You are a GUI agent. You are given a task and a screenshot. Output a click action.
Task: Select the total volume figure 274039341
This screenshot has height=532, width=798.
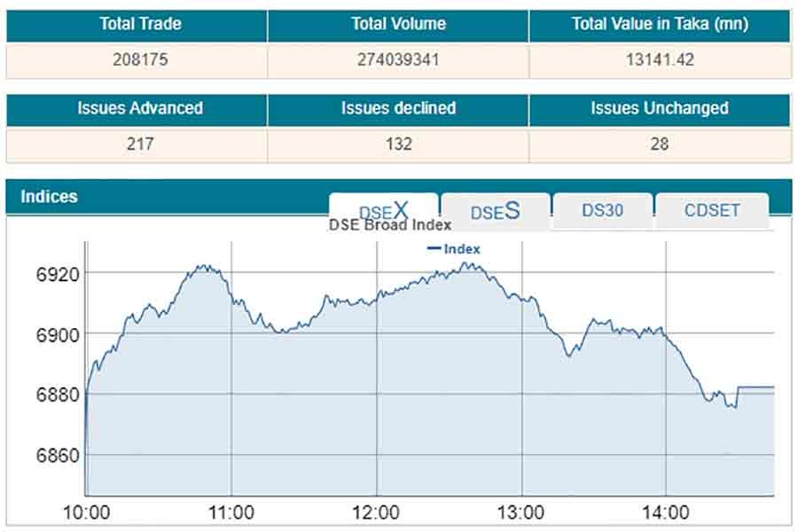(398, 60)
